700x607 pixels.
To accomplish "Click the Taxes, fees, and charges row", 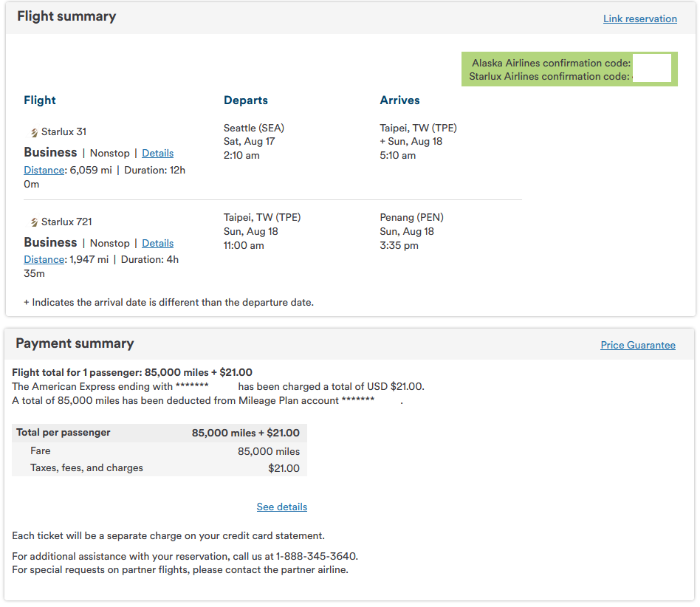I will point(159,467).
